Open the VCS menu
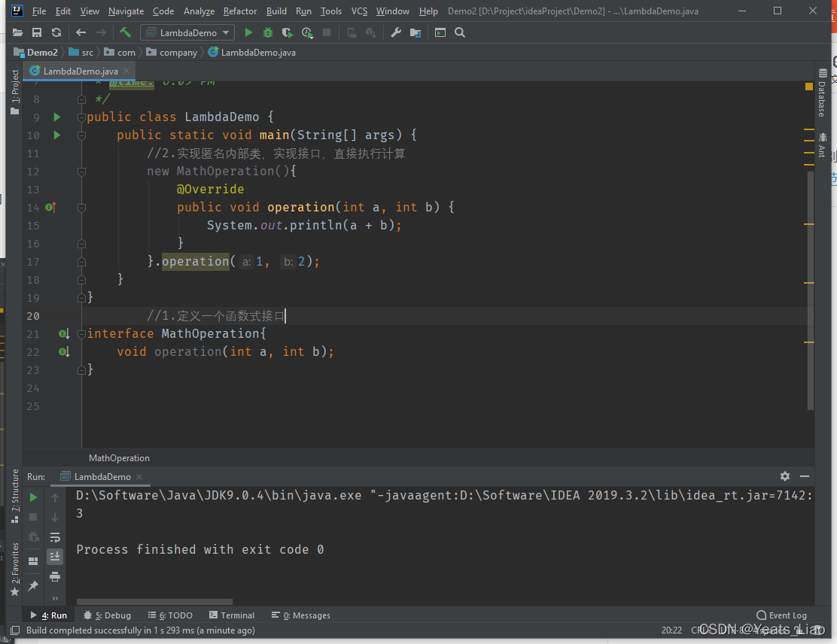This screenshot has height=644, width=837. [x=359, y=11]
